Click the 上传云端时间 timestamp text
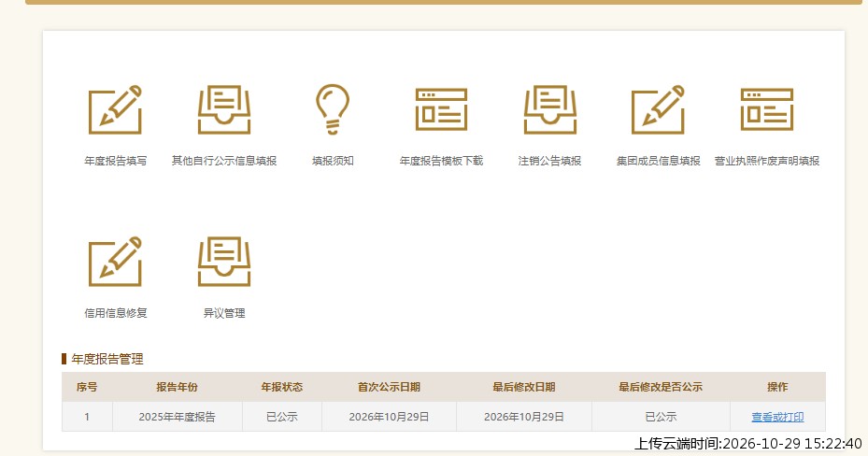This screenshot has height=456, width=868. coord(747,444)
